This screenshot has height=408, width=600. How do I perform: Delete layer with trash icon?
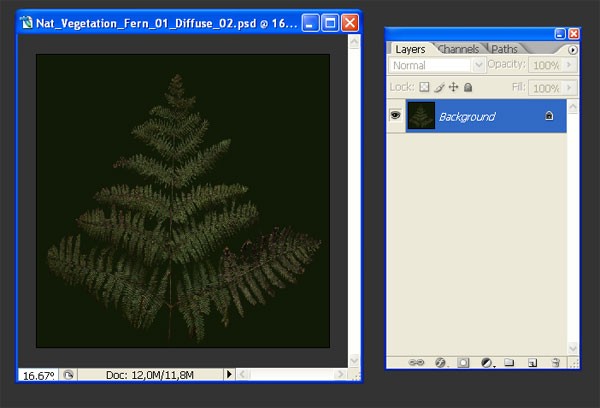(x=556, y=362)
